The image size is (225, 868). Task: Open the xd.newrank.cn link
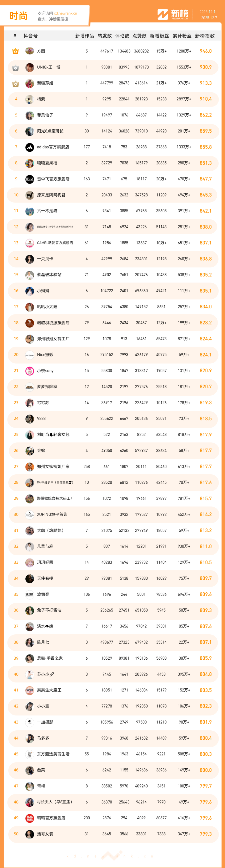coord(65,14)
